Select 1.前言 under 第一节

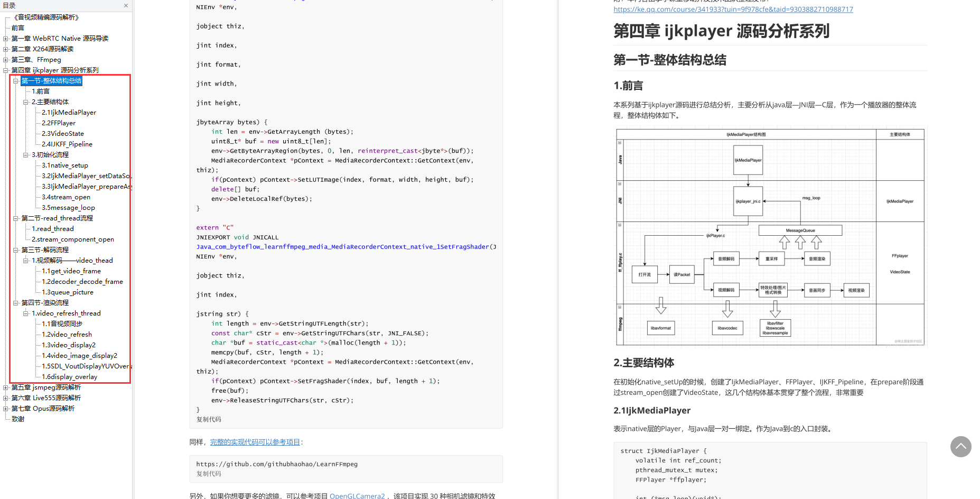click(41, 91)
